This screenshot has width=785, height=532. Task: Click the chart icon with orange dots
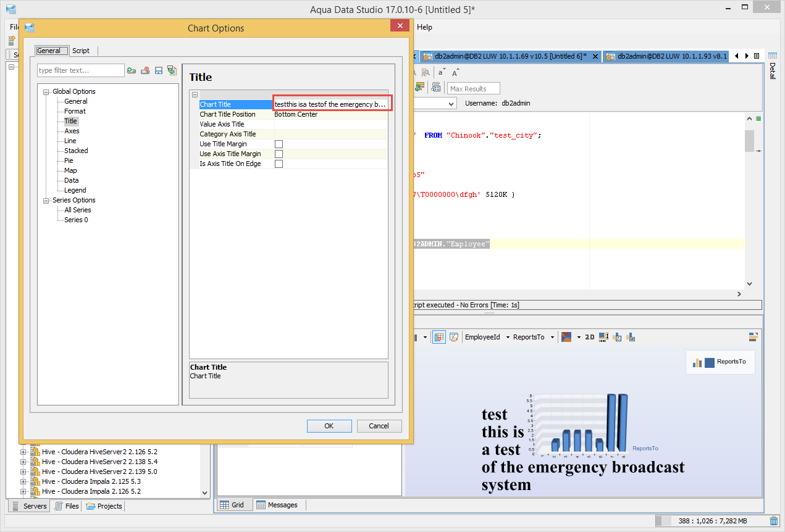pos(618,337)
